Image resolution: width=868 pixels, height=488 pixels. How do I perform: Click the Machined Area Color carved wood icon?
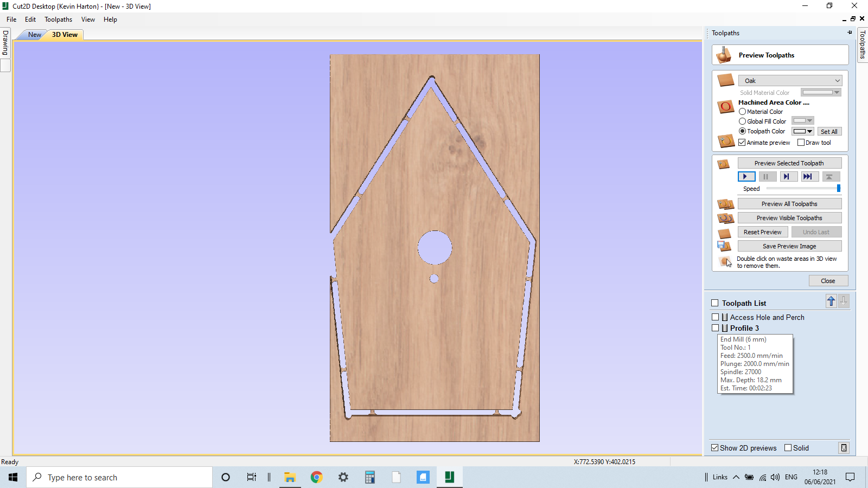click(x=726, y=107)
